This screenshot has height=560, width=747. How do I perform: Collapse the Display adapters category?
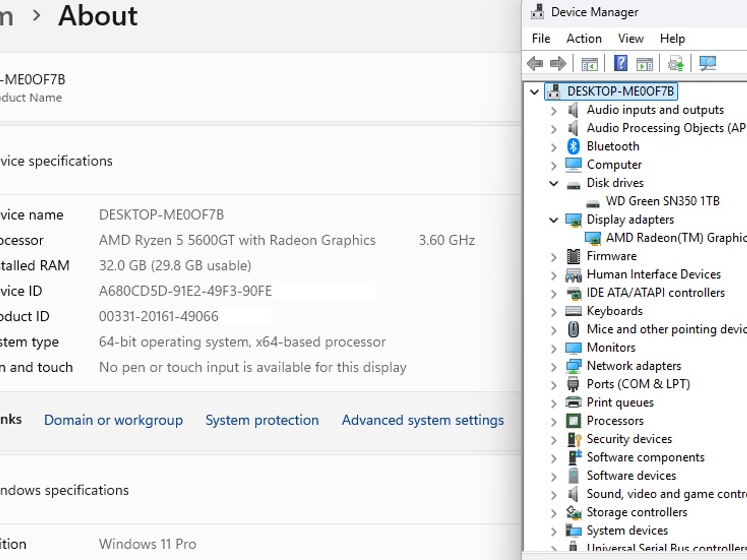(x=554, y=220)
